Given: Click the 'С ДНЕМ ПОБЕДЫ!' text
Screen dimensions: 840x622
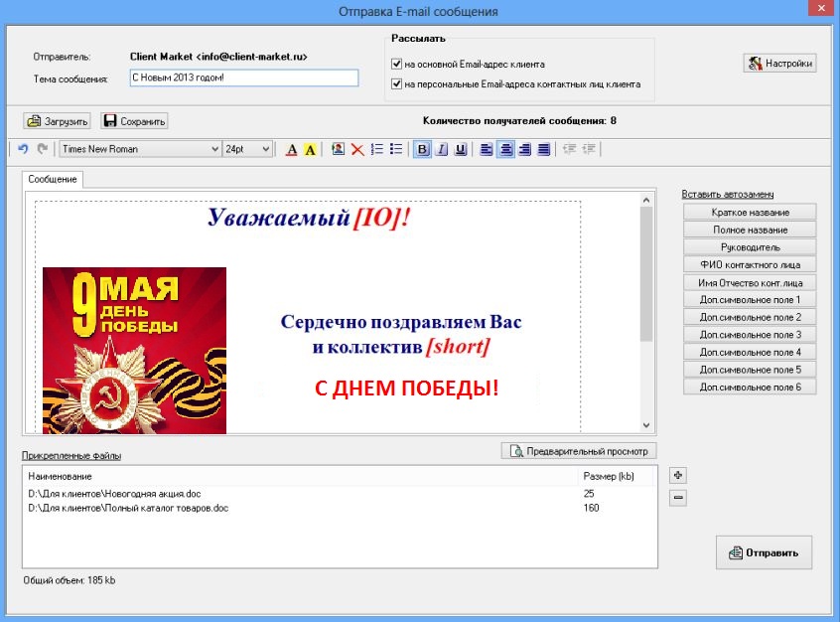Looking at the screenshot, I should tap(407, 388).
